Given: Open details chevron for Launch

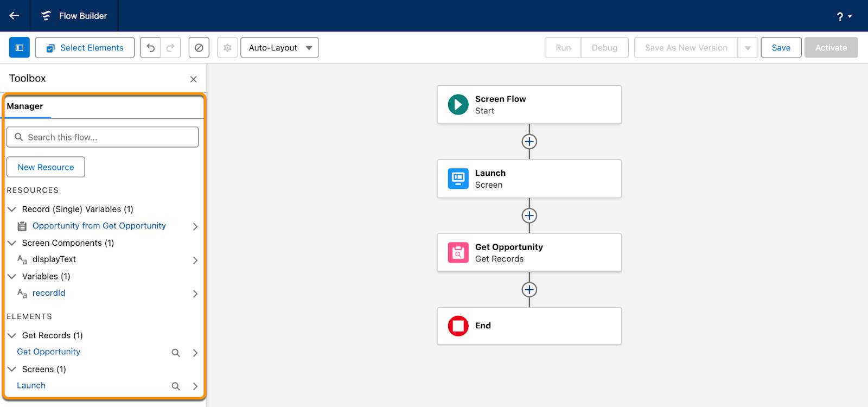Looking at the screenshot, I should pyautogui.click(x=195, y=386).
